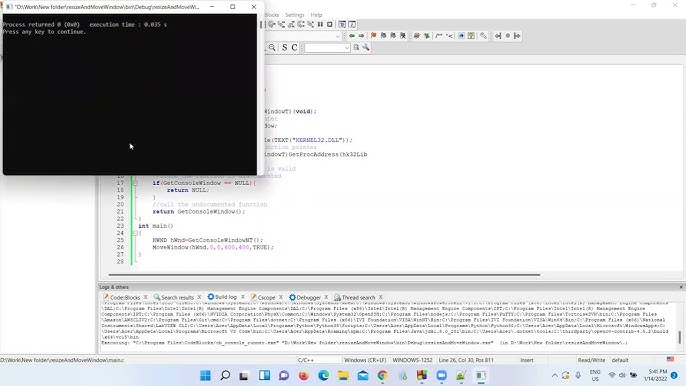686x386 pixels.
Task: Close the Search results log tab
Action: point(199,297)
